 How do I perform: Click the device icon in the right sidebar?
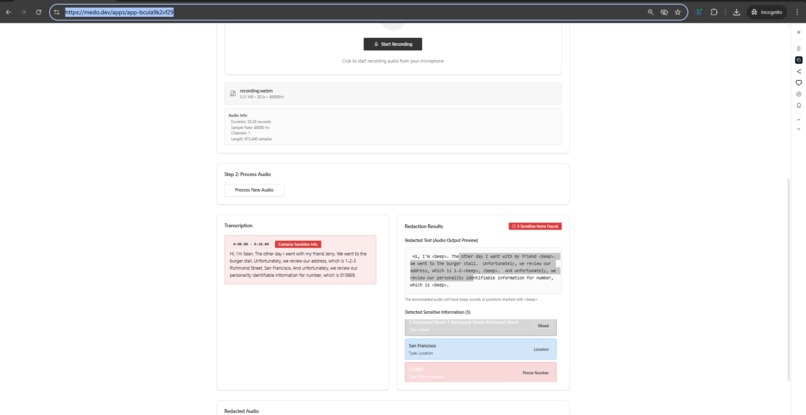(x=798, y=105)
